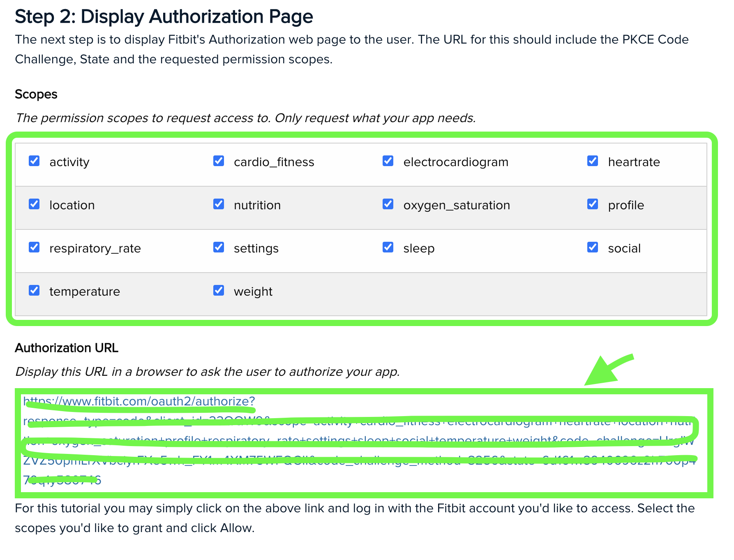Click the 'electrocardiogram' scope label
The image size is (734, 560).
[456, 162]
